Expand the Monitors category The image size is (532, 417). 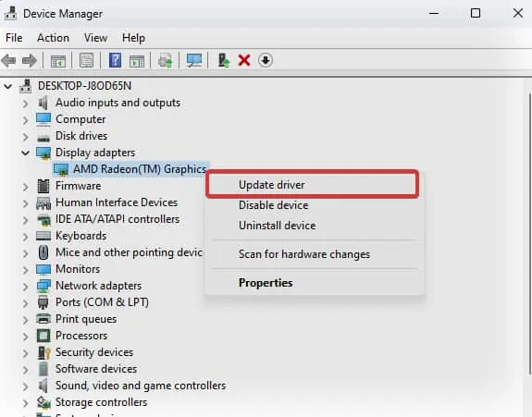(26, 270)
